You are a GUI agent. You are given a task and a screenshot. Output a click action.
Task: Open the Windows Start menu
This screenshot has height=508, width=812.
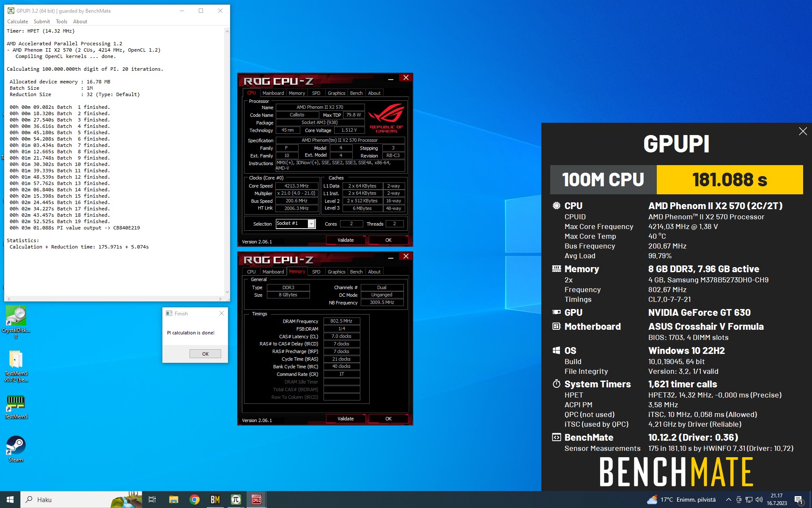(x=10, y=500)
